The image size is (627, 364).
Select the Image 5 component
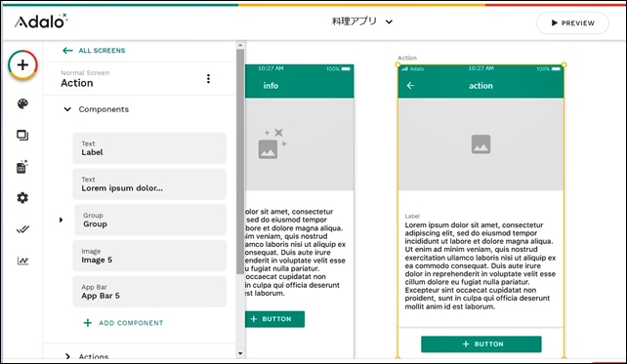click(x=149, y=256)
